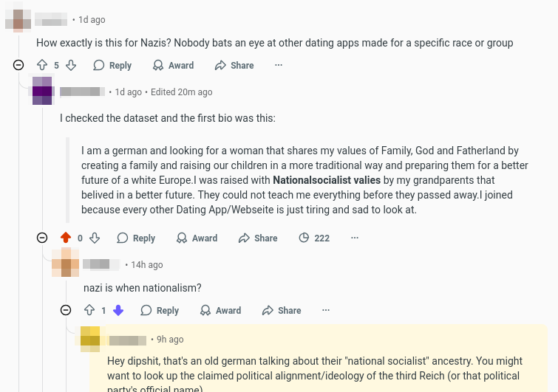Remove upvote on the dataset bio comment

[66, 238]
